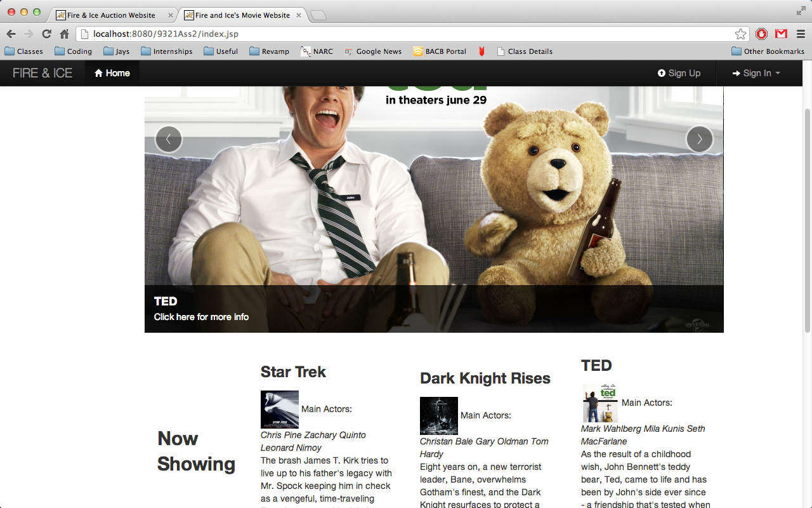Image resolution: width=812 pixels, height=508 pixels.
Task: Click 'Mark Wahlberg Mila Kunis Seth' actors text
Action: (x=643, y=429)
